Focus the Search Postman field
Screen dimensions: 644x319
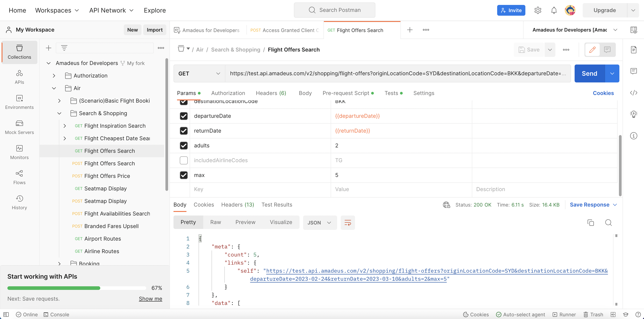coord(334,10)
